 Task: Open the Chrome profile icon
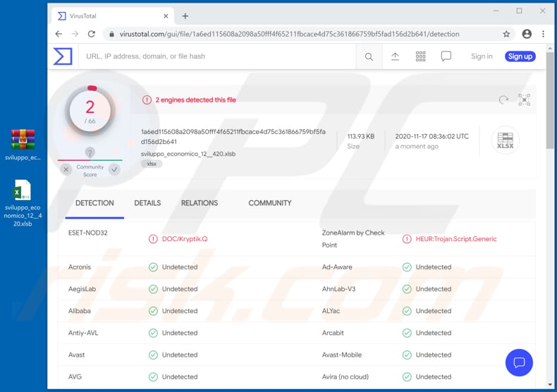tap(527, 34)
